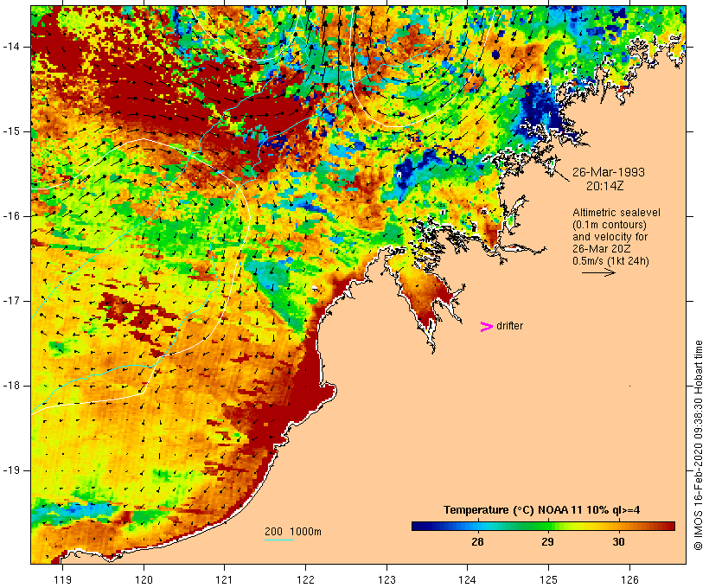The width and height of the screenshot is (709, 588).
Task: Click the text "26-Mar 20Z"
Action: click(602, 249)
